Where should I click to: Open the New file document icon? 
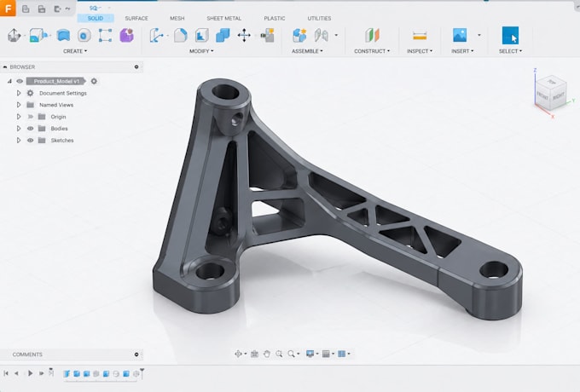point(26,9)
